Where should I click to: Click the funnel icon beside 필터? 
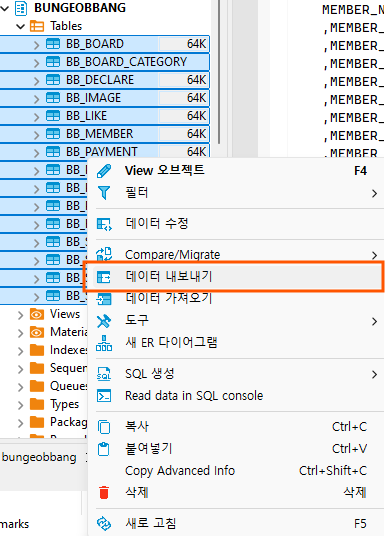pyautogui.click(x=104, y=193)
